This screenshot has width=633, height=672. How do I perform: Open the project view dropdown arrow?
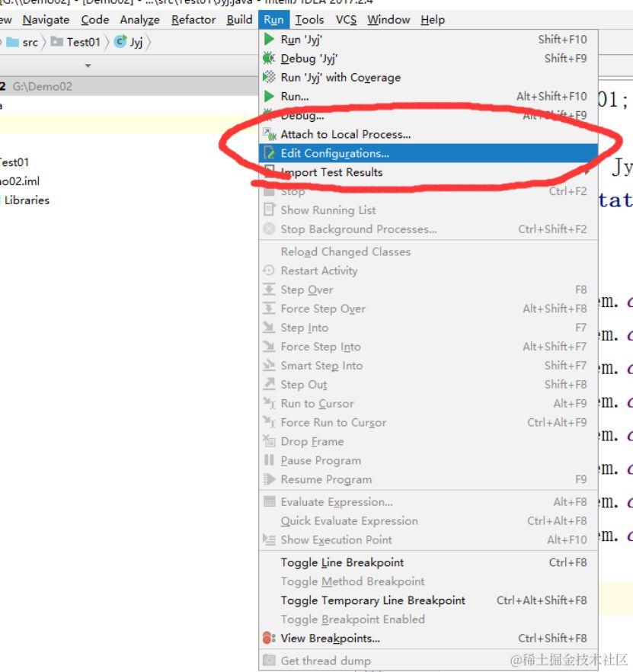tap(88, 66)
